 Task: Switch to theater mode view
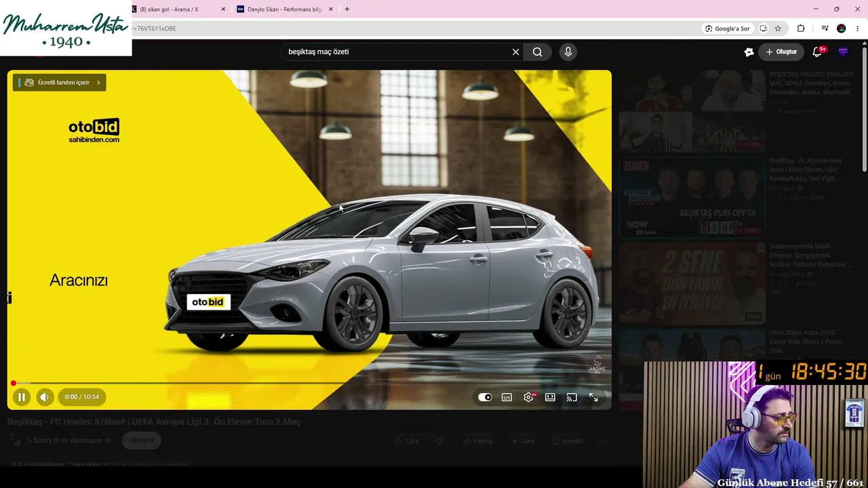click(x=550, y=397)
